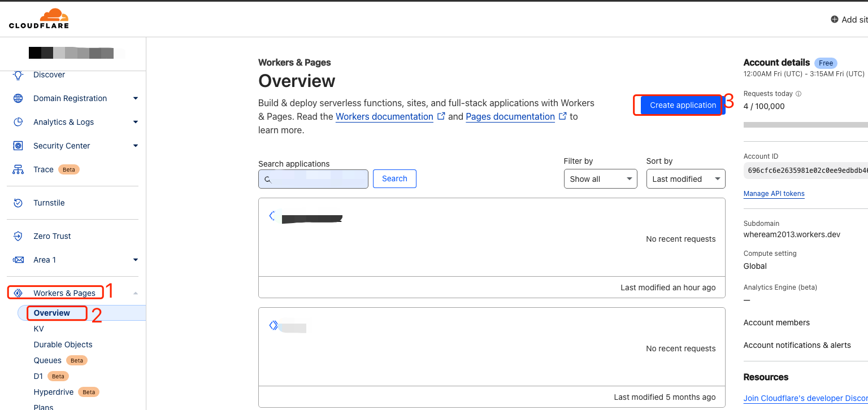868x410 pixels.
Task: Open Join Cloudflare's developer Discord link
Action: (806, 398)
